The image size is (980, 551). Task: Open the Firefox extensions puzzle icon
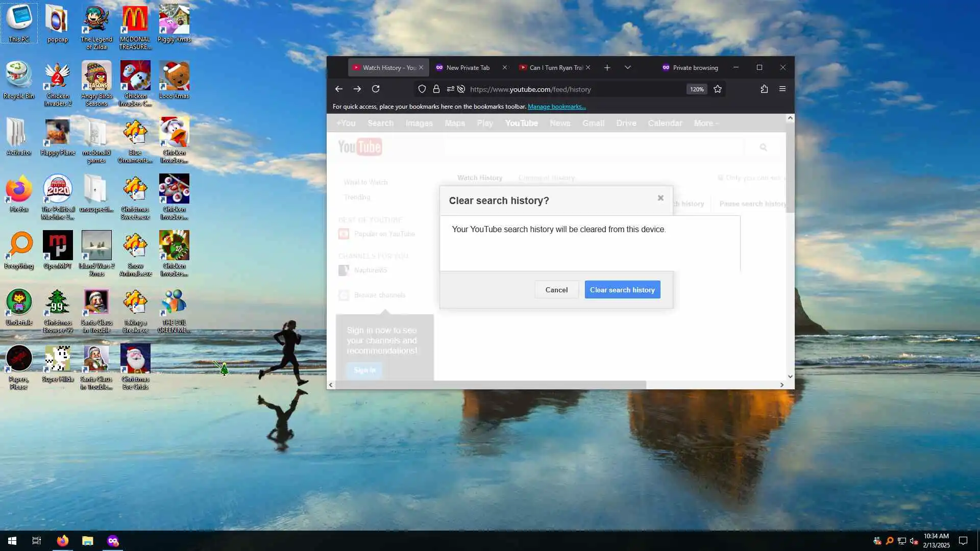(x=764, y=89)
